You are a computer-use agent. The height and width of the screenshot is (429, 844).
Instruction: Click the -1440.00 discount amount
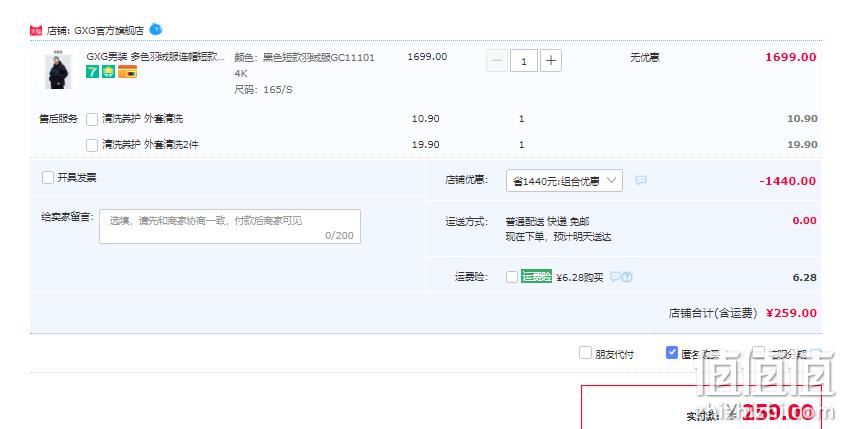point(787,181)
